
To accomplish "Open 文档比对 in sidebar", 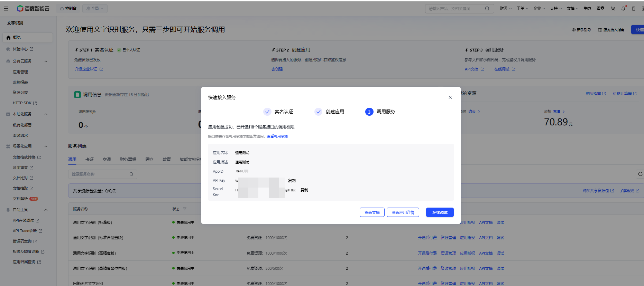I will (x=23, y=178).
